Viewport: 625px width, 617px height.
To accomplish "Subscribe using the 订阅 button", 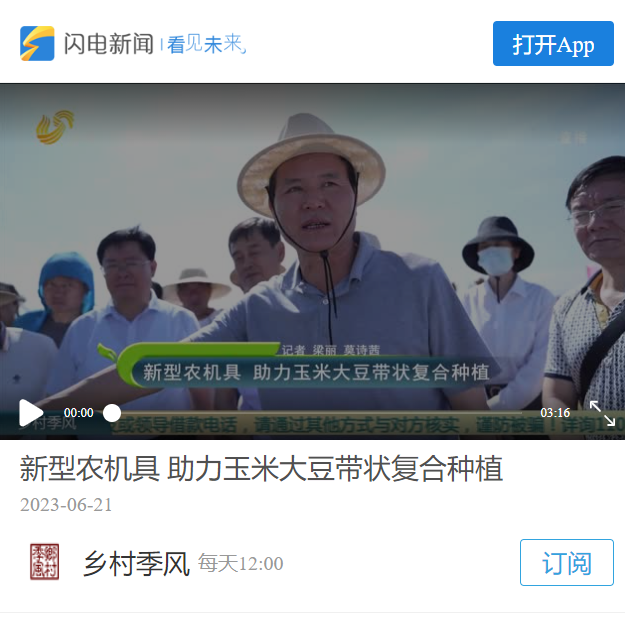I will pos(566,562).
